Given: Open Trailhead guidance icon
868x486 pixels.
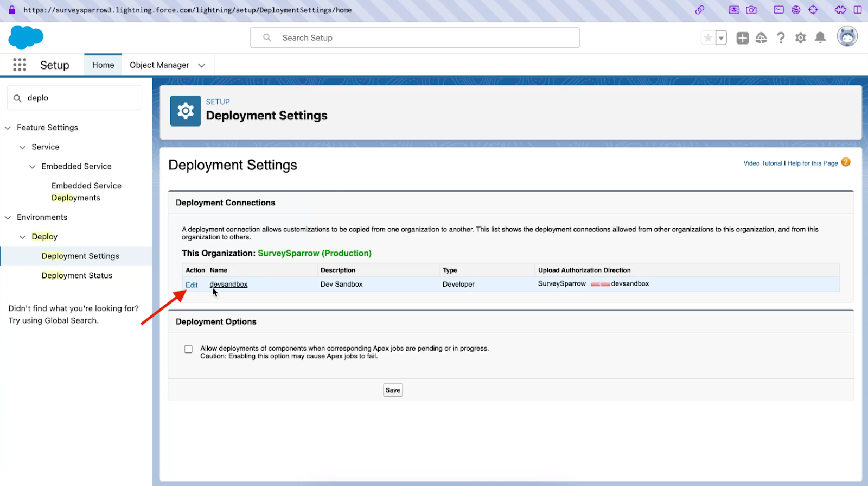Looking at the screenshot, I should (x=761, y=38).
